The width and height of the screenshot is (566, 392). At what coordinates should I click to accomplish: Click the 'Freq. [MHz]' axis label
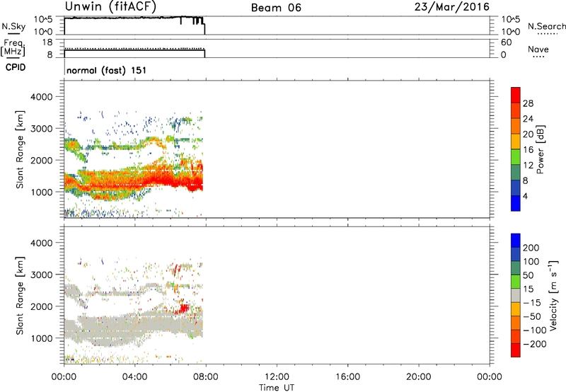[13, 47]
